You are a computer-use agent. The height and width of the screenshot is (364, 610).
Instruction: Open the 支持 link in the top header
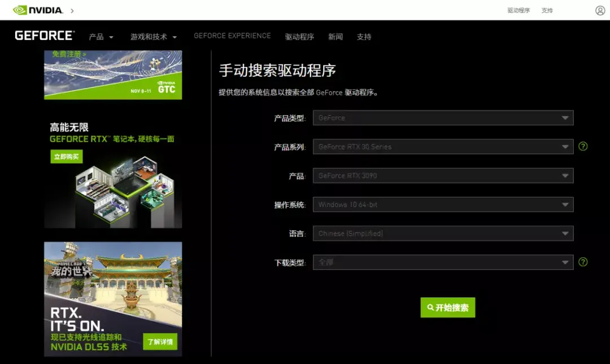pos(547,11)
